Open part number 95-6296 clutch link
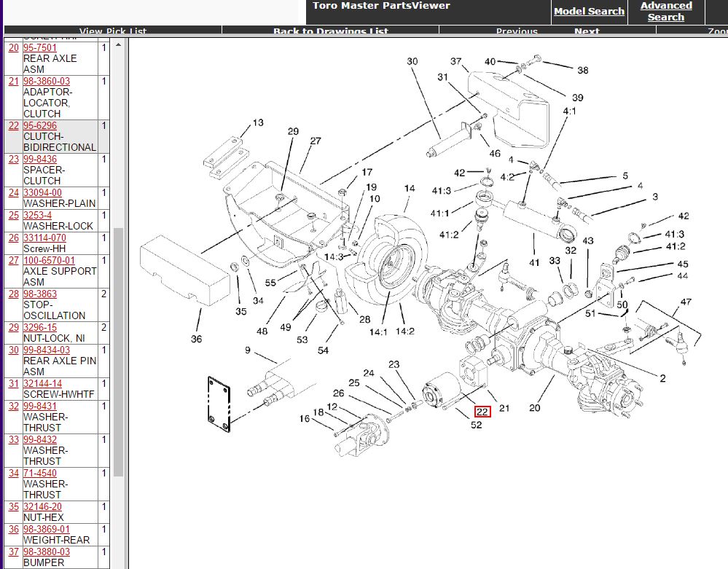 (40, 126)
